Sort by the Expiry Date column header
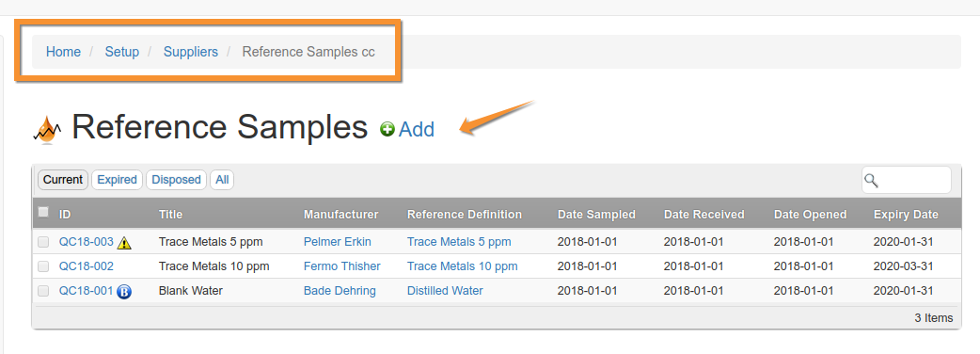 click(x=906, y=215)
